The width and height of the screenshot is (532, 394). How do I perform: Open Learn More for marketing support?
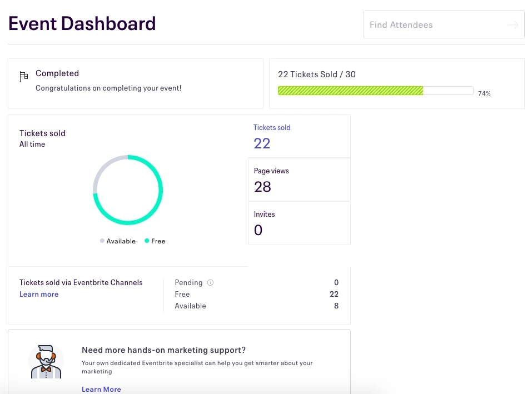tap(101, 389)
